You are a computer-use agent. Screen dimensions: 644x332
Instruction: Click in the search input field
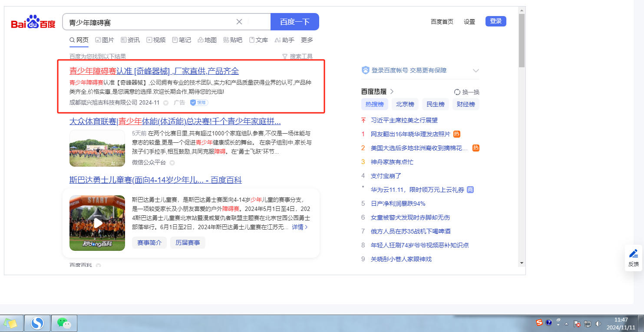(148, 22)
